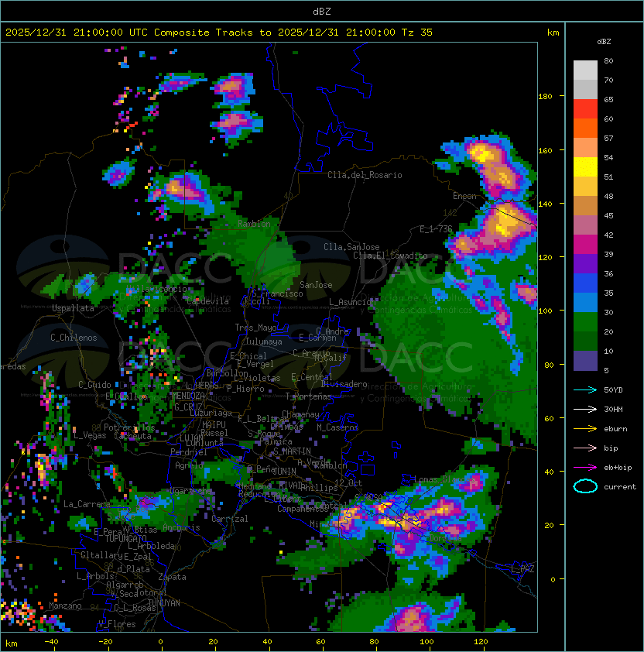This screenshot has height=652, width=644.
Task: Click the E_1-736 label
Action: click(436, 229)
